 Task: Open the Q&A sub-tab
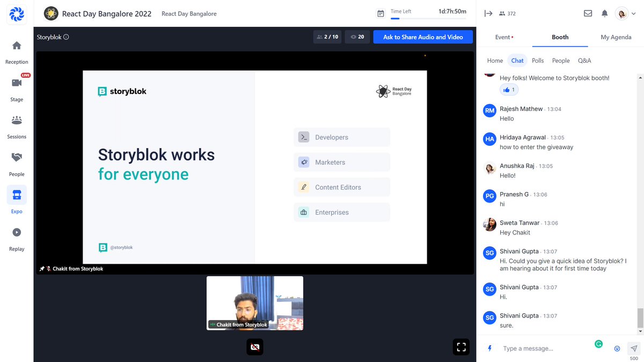click(584, 61)
